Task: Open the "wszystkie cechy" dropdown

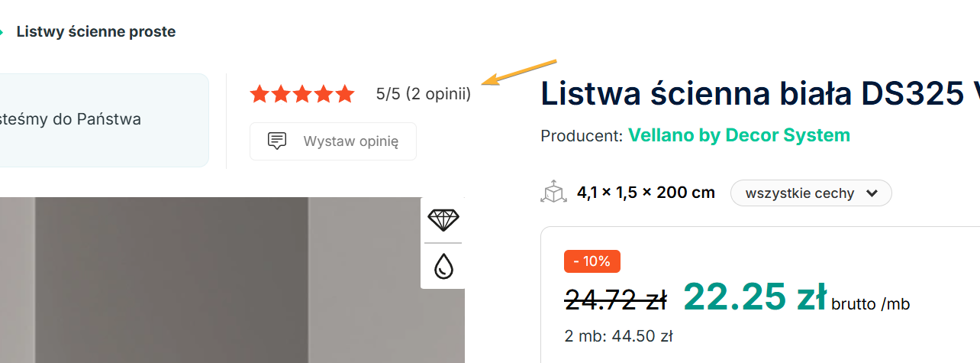Action: coord(810,193)
